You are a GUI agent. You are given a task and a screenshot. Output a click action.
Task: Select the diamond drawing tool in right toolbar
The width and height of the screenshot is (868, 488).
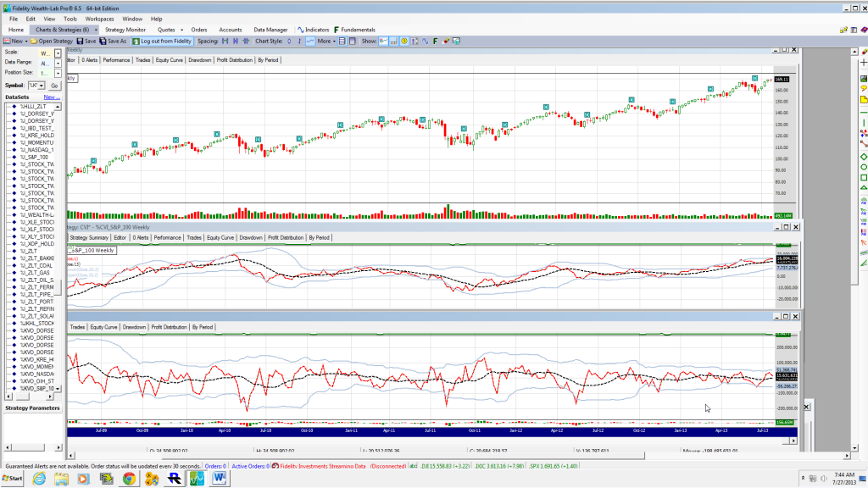(864, 157)
